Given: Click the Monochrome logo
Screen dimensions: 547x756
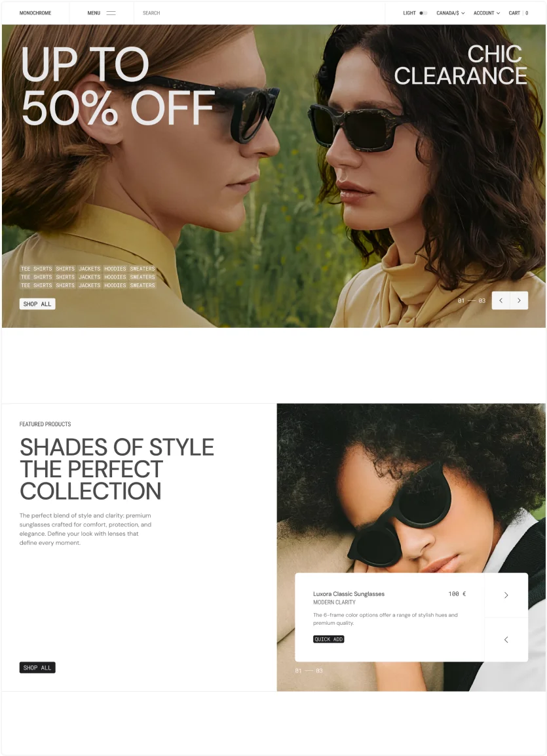Looking at the screenshot, I should (x=35, y=13).
